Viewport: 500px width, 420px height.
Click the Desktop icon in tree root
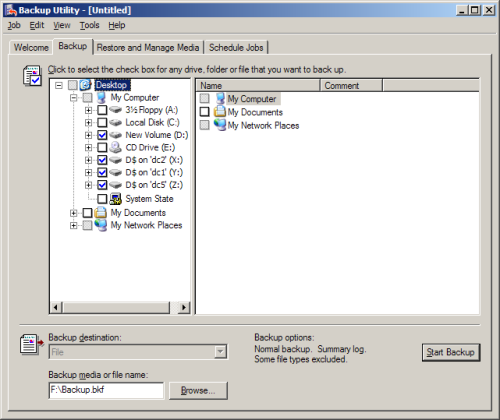(85, 85)
